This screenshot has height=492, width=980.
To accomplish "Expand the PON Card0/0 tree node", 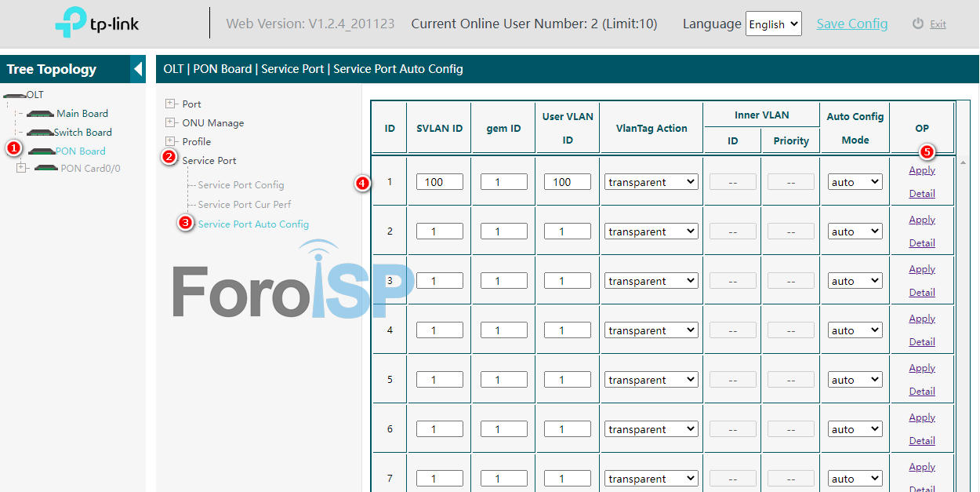I will (21, 168).
